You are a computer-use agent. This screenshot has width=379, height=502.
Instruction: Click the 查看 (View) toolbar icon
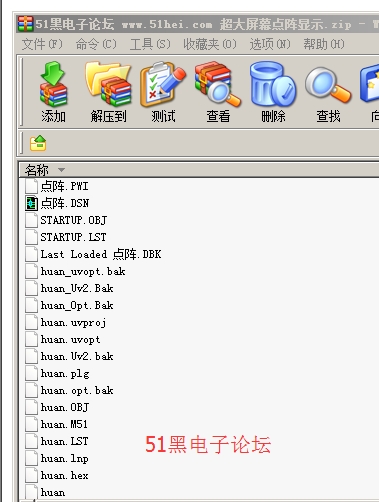[218, 83]
